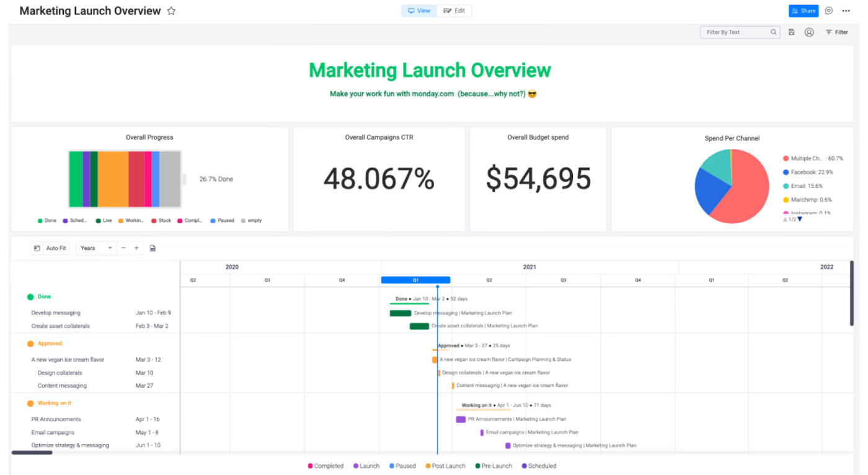Select the View mode tab

click(x=419, y=11)
